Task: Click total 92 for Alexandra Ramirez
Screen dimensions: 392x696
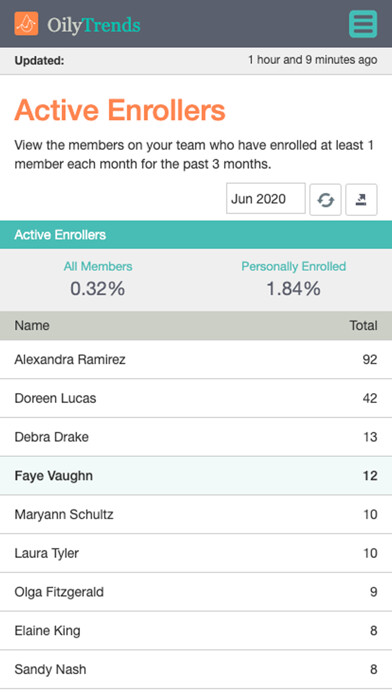Action: point(370,359)
